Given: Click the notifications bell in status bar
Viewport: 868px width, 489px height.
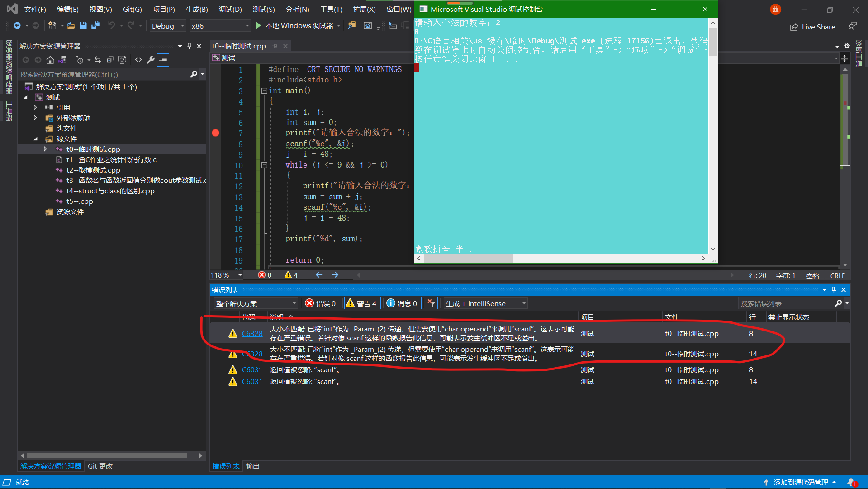Looking at the screenshot, I should [x=852, y=482].
